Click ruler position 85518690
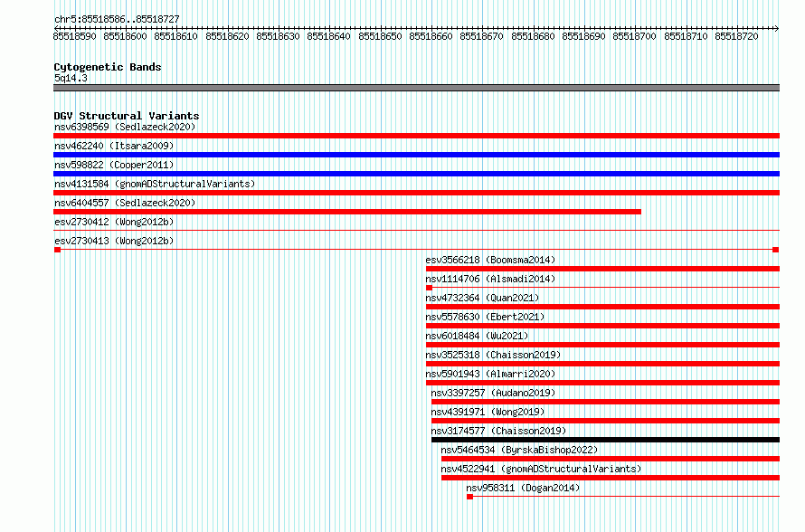The width and height of the screenshot is (805, 532). click(584, 36)
